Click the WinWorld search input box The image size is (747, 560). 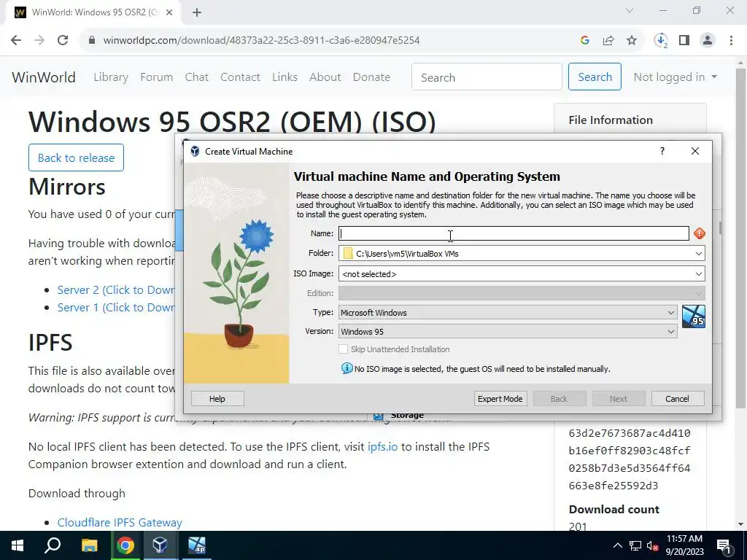coord(487,77)
